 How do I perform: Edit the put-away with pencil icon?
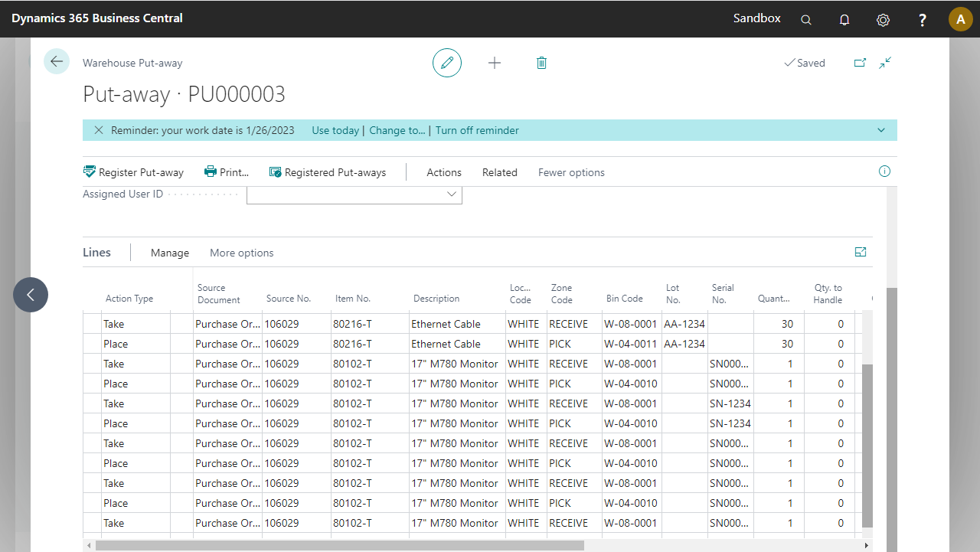pos(447,63)
